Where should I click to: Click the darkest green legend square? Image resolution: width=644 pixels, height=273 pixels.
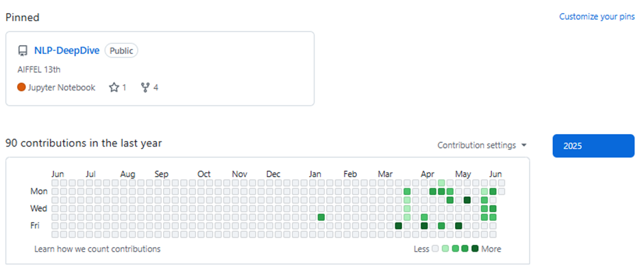pyautogui.click(x=475, y=249)
